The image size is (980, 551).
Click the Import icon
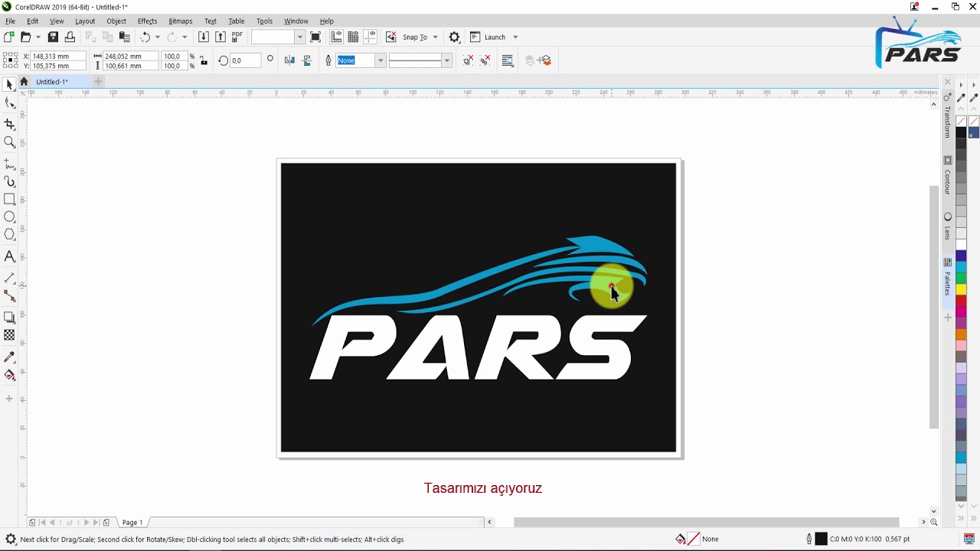pyautogui.click(x=203, y=37)
